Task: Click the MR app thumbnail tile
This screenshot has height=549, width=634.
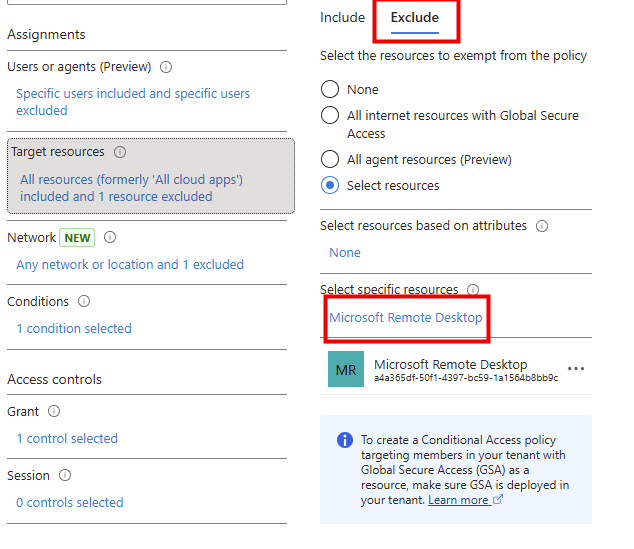Action: (346, 369)
